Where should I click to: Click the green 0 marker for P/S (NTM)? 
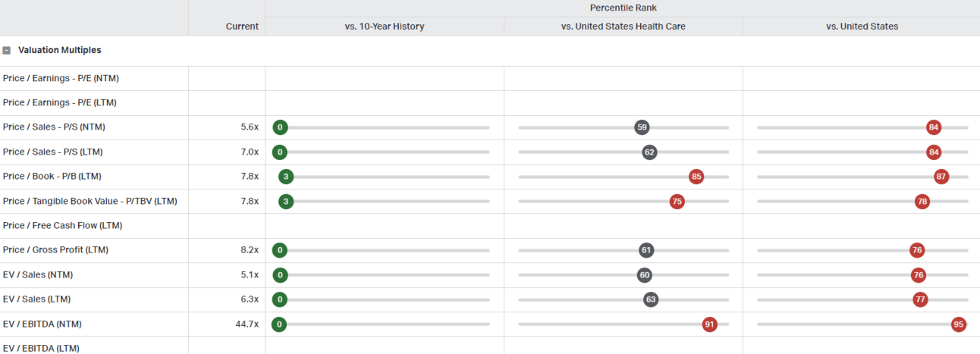coord(280,127)
